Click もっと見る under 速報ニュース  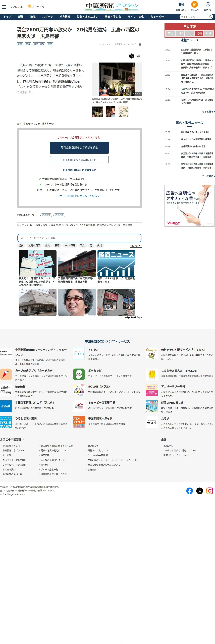208,112
